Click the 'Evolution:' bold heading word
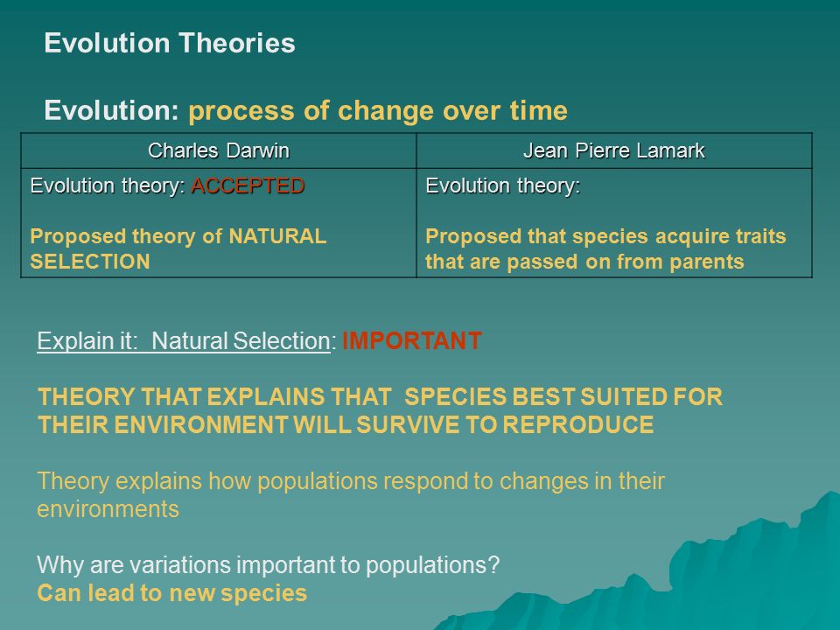 (111, 110)
